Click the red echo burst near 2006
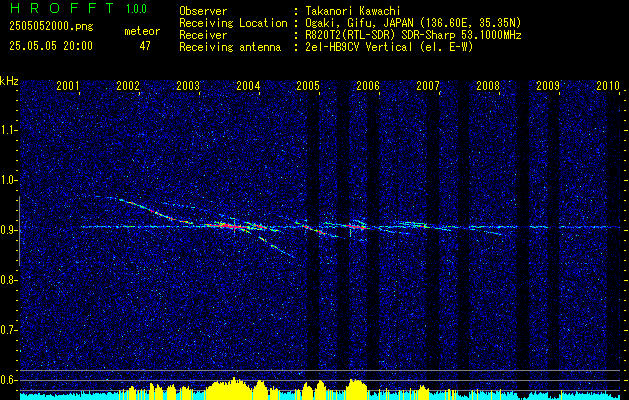629x400 pixels. click(357, 226)
